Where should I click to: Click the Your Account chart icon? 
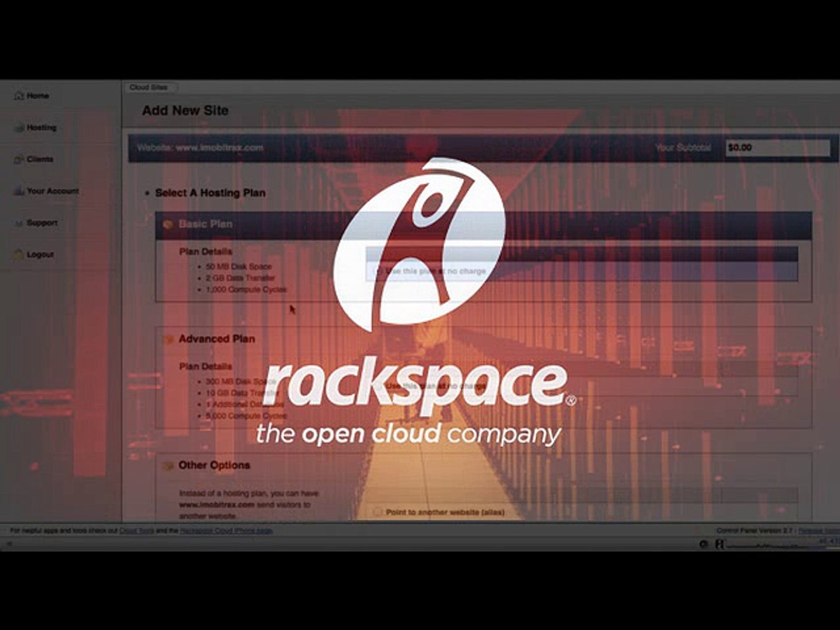(x=19, y=191)
